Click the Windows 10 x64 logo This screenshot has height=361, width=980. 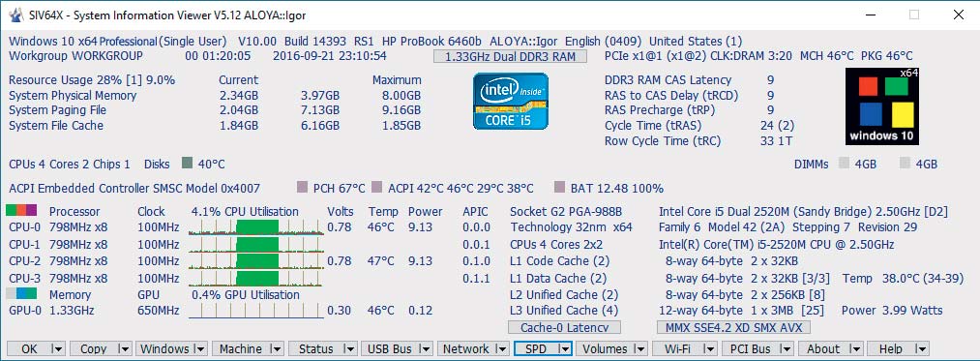[x=882, y=106]
